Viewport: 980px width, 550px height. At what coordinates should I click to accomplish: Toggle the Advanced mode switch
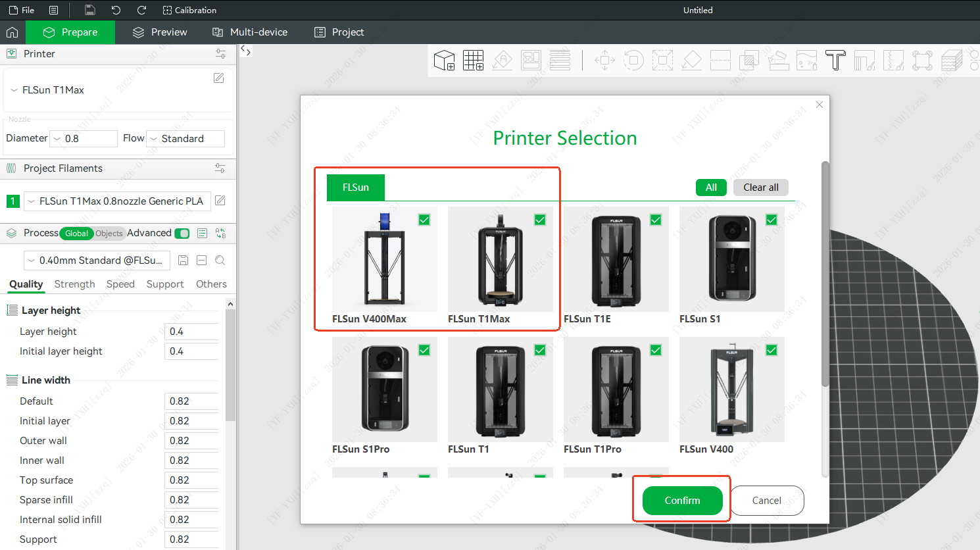click(x=182, y=234)
